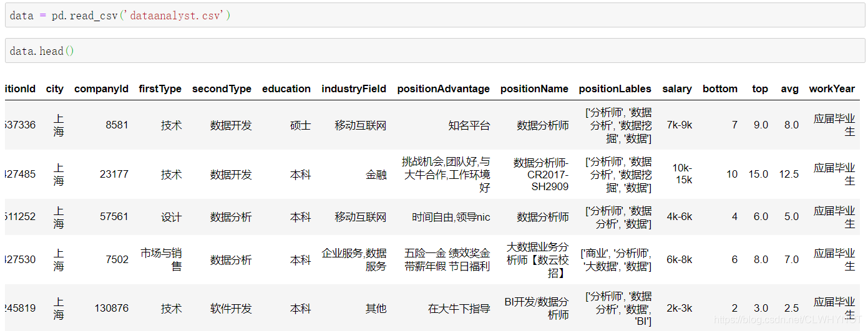This screenshot has width=868, height=331.
Task: Click the 硕士 education cell
Action: click(301, 125)
